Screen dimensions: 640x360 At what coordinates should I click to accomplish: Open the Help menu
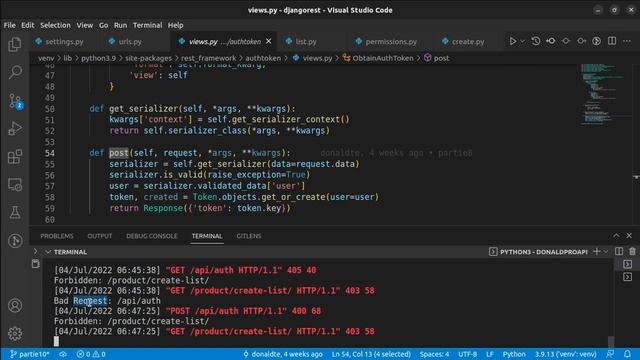[176, 25]
